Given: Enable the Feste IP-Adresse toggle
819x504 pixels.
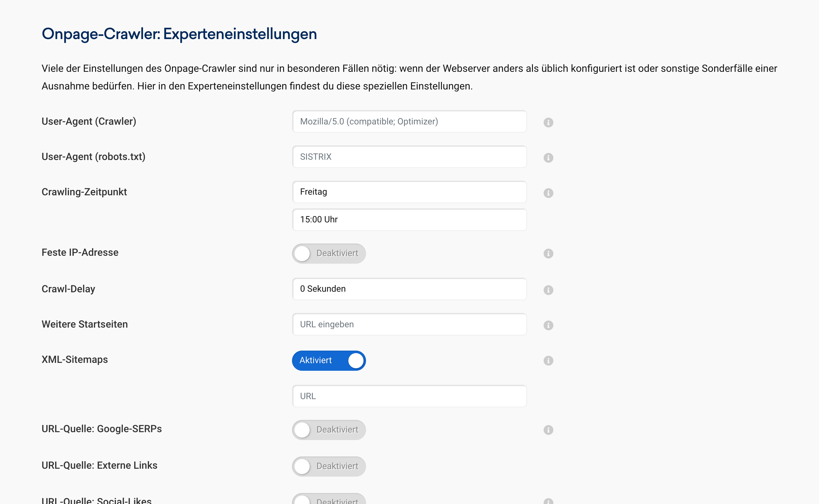Looking at the screenshot, I should pos(329,254).
